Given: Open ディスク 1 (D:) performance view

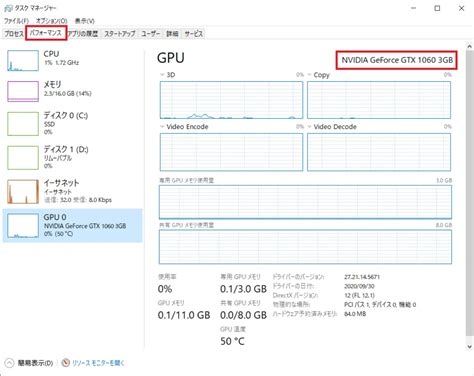Looking at the screenshot, I should [72, 157].
